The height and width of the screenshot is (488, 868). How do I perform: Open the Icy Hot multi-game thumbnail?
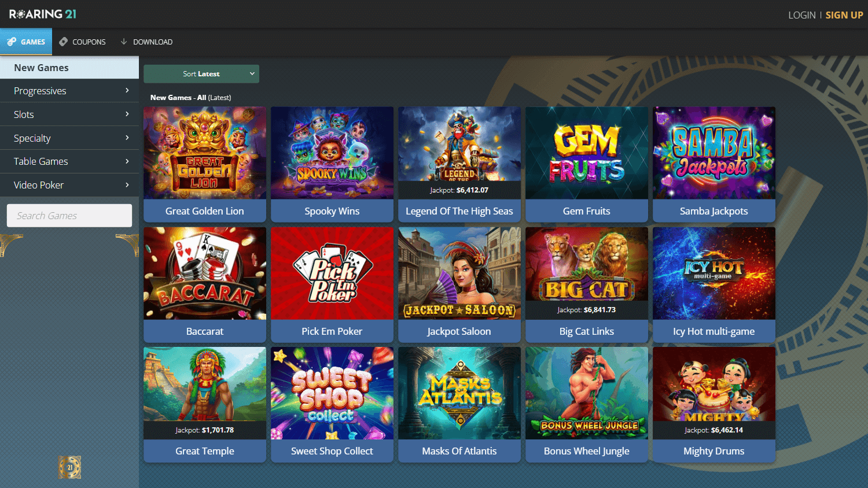(x=714, y=273)
